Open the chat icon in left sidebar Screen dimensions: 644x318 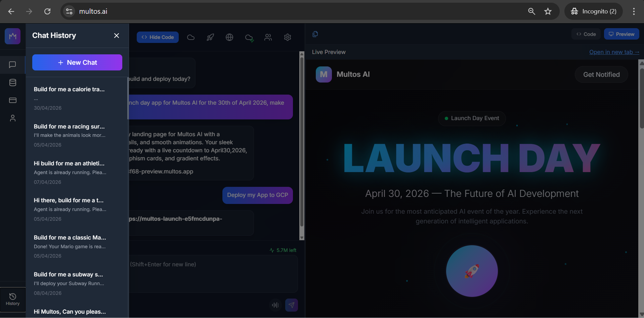pos(12,64)
